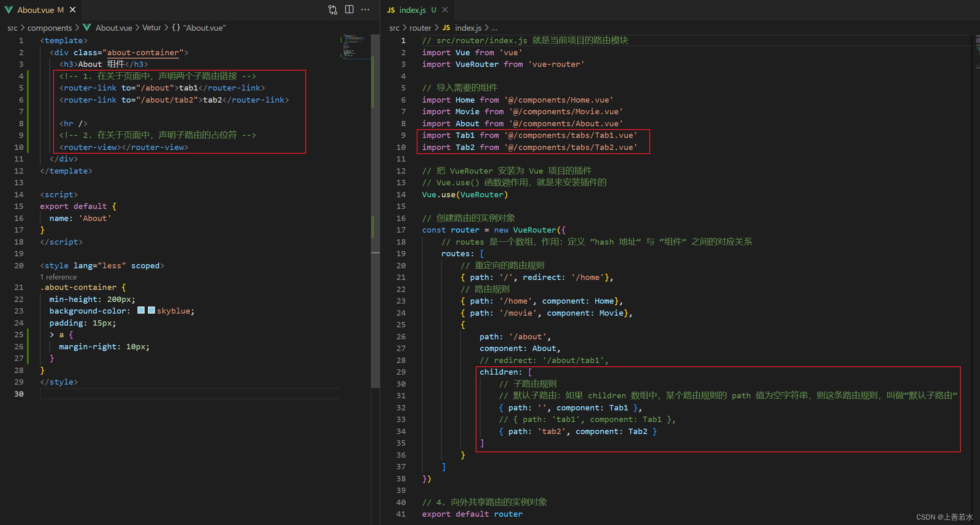Switch to the index.js tab

[417, 10]
